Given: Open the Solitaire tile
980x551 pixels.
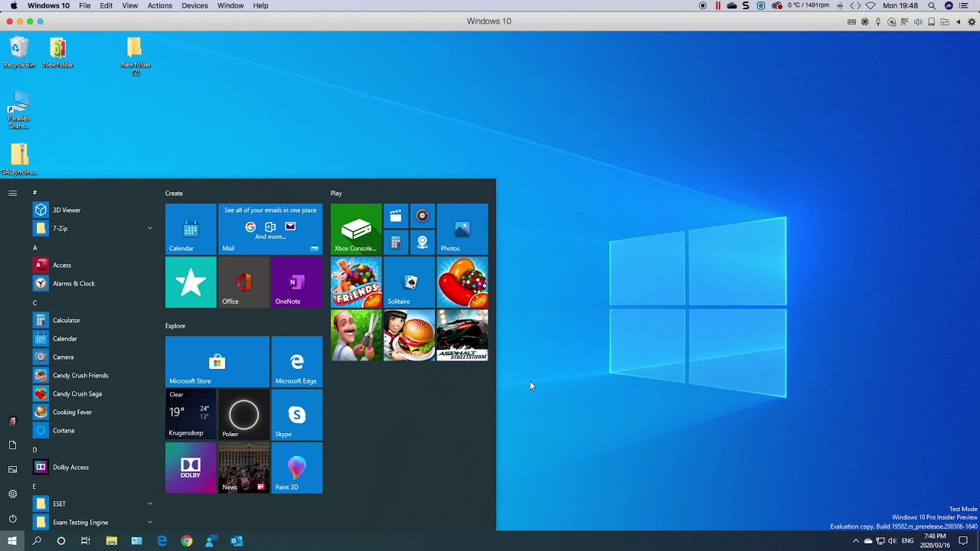Looking at the screenshot, I should (x=409, y=282).
